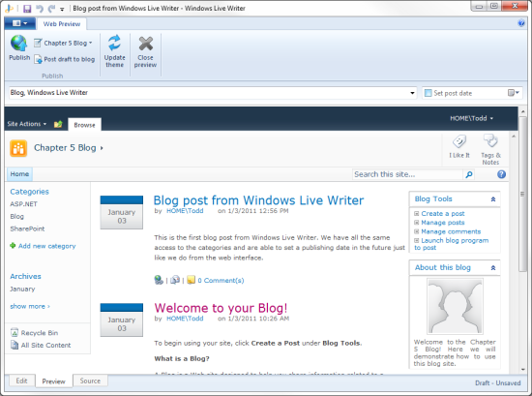
Task: Toggle the Set post date checkbox
Action: [x=429, y=93]
